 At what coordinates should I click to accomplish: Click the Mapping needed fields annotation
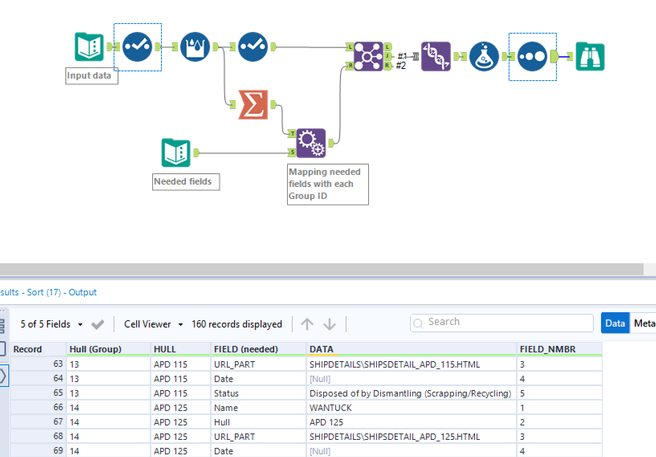click(328, 184)
